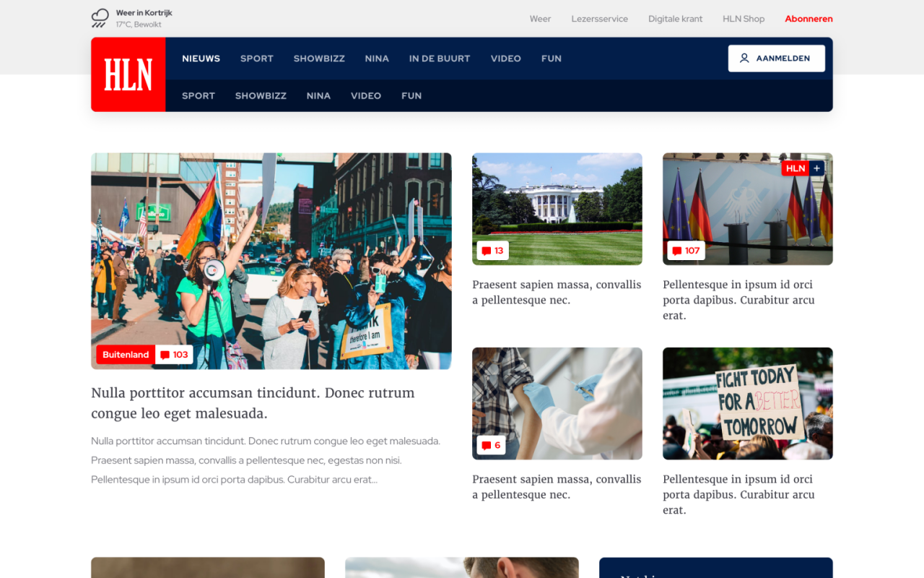The image size is (924, 578).
Task: Open Weer in Kortrijk weather text
Action: (144, 13)
